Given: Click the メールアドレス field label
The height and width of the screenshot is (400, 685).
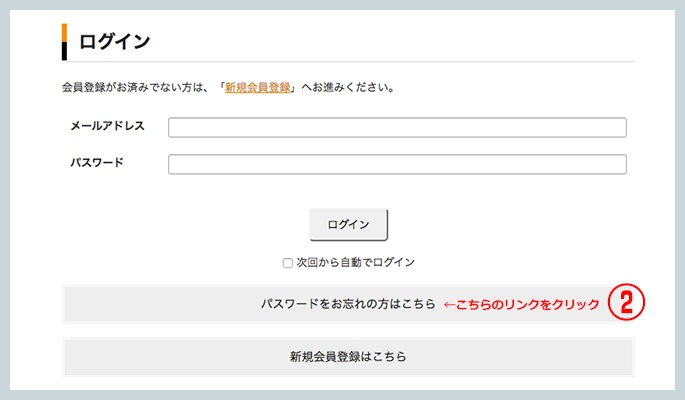Looking at the screenshot, I should tap(107, 126).
